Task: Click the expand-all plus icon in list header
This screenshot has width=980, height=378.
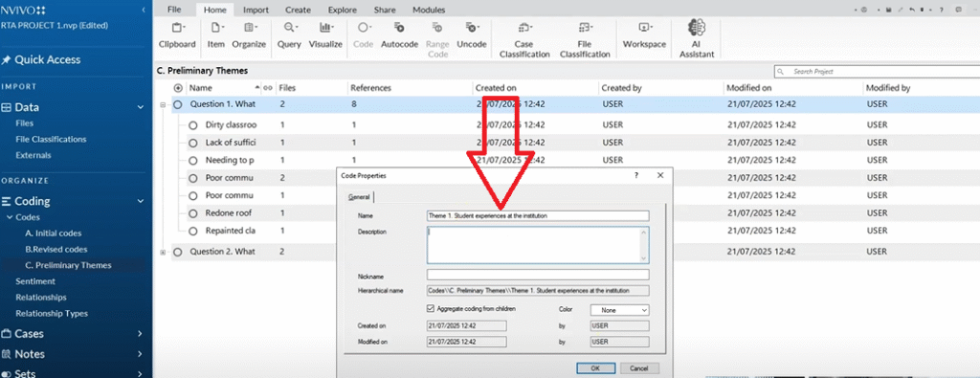Action: (178, 88)
